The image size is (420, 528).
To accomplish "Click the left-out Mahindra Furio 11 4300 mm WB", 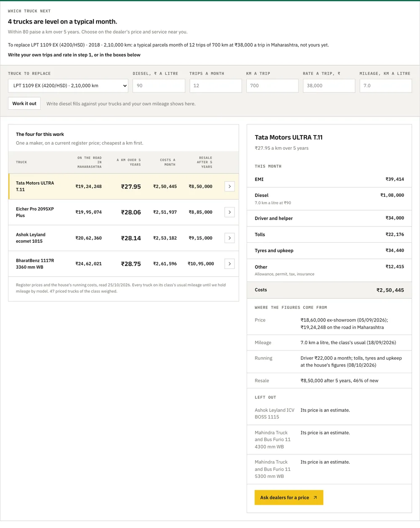I will pos(273,440).
